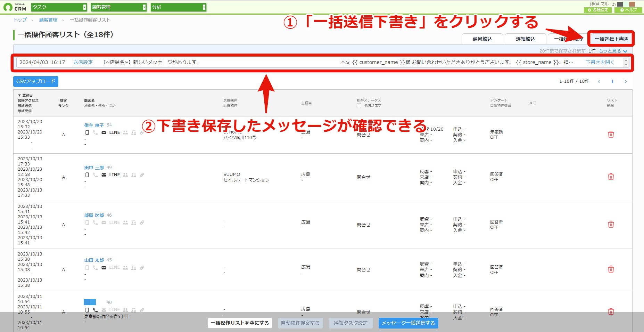
Task: Go to 顧客管理 breadcrumb link
Action: [48, 20]
